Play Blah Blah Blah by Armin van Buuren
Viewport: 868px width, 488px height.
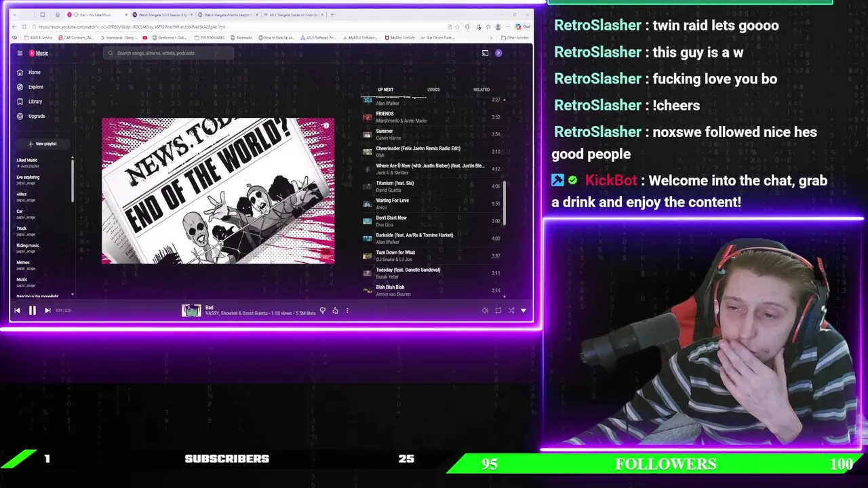431,290
